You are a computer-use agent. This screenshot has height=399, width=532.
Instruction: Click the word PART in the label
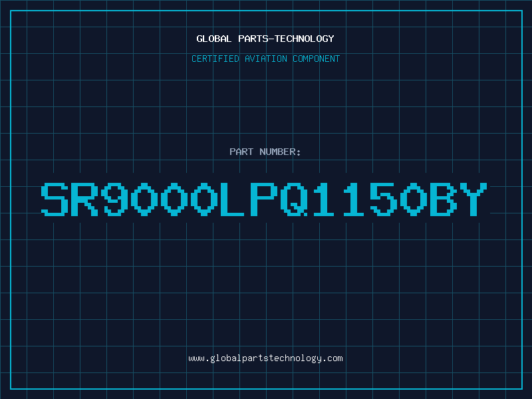(241, 152)
